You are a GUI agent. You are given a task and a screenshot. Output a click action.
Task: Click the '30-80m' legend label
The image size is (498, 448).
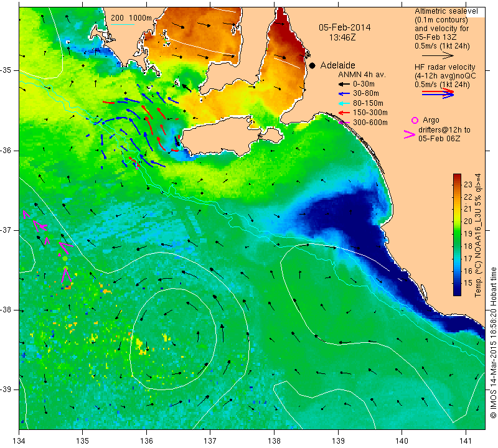[x=366, y=94]
